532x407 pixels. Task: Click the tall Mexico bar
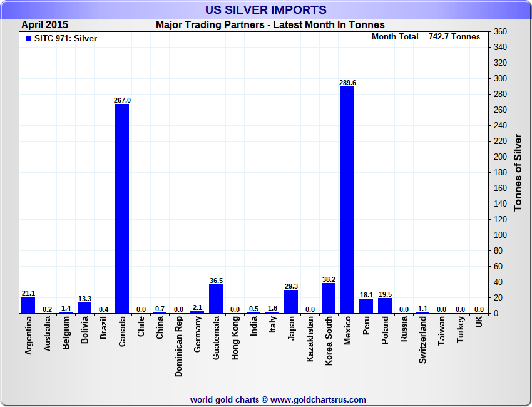click(347, 199)
